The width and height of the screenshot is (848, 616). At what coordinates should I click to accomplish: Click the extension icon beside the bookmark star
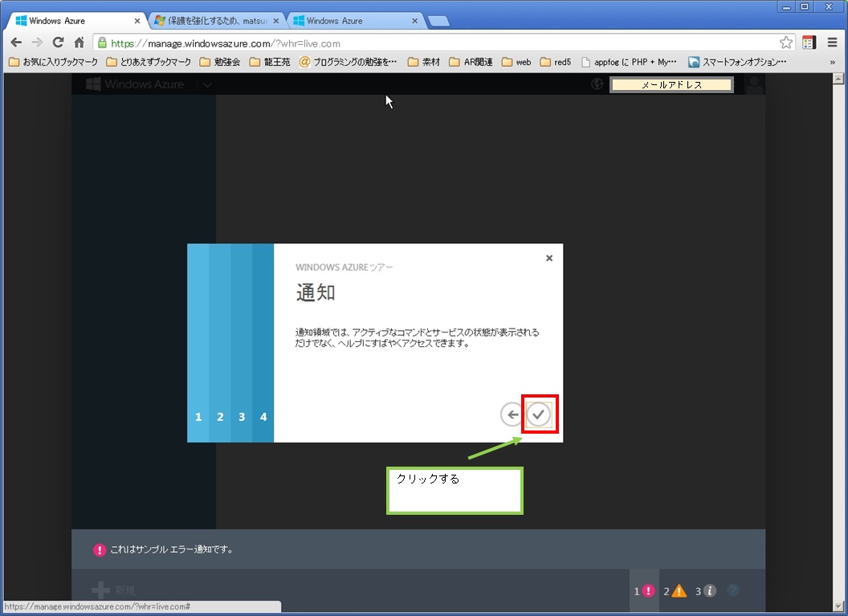tap(809, 43)
